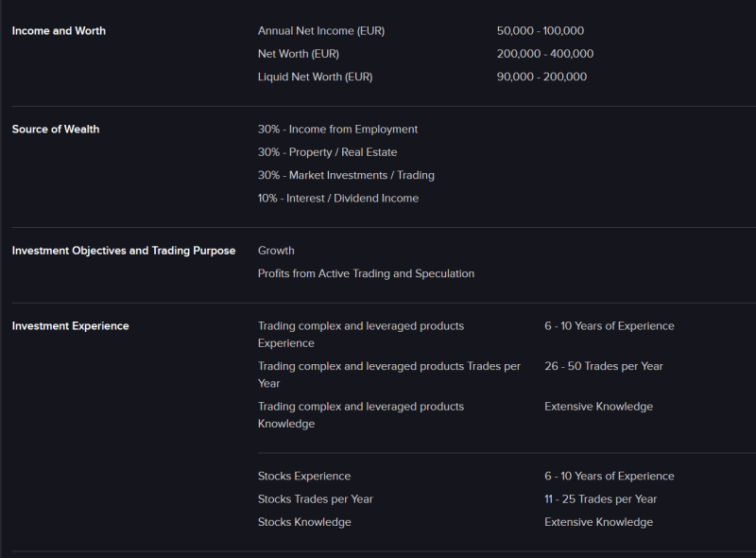The height and width of the screenshot is (558, 756).
Task: Click Investment Objectives and Trading Purpose heading
Action: coord(124,251)
